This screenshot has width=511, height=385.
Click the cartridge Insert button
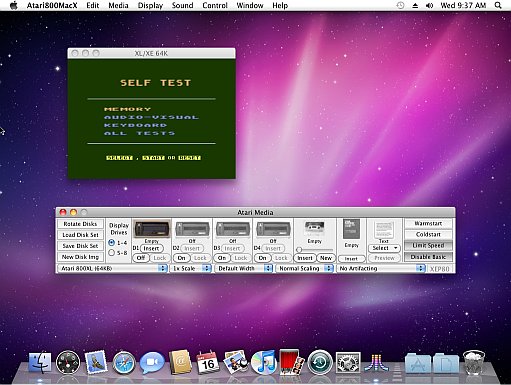pyautogui.click(x=351, y=259)
